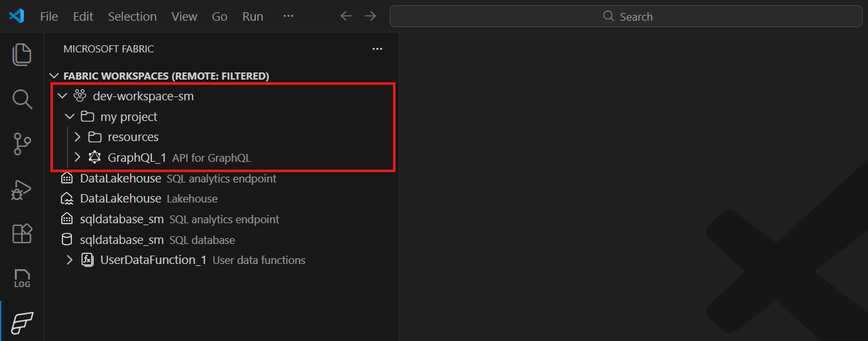This screenshot has height=341, width=868.
Task: Expand the resources folder
Action: point(78,137)
